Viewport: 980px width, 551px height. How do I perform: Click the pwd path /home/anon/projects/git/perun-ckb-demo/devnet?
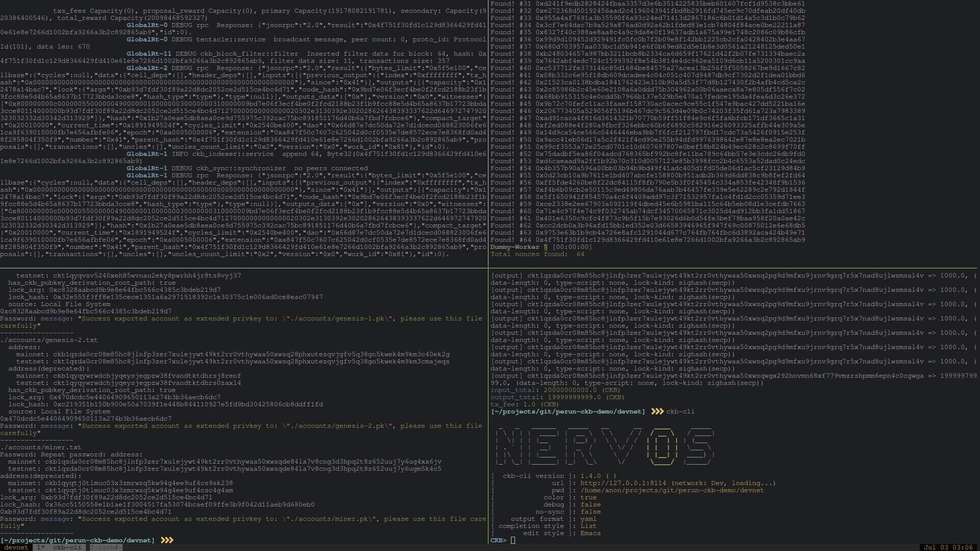tap(672, 490)
